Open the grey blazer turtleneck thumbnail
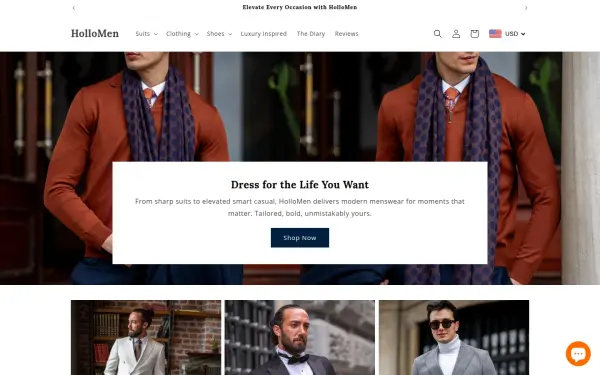Screen dimensions: 600x375 pos(454,338)
